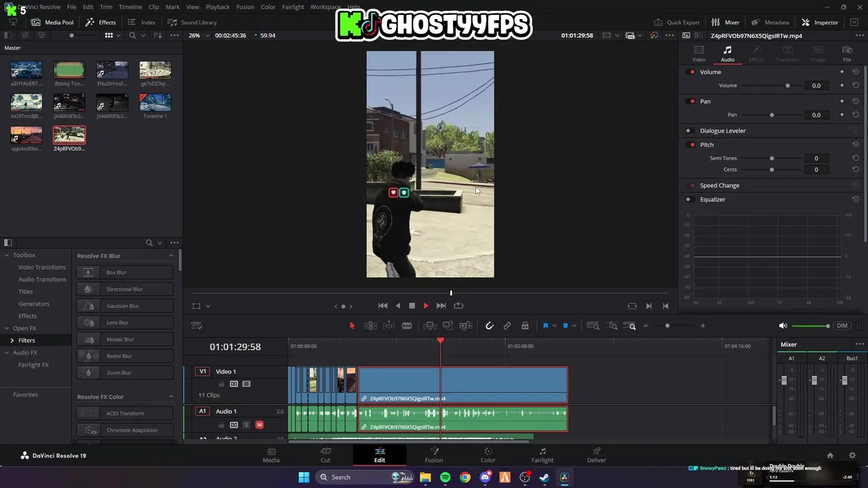The width and height of the screenshot is (868, 488).
Task: Collapse the Open FX tree section
Action: click(6, 328)
